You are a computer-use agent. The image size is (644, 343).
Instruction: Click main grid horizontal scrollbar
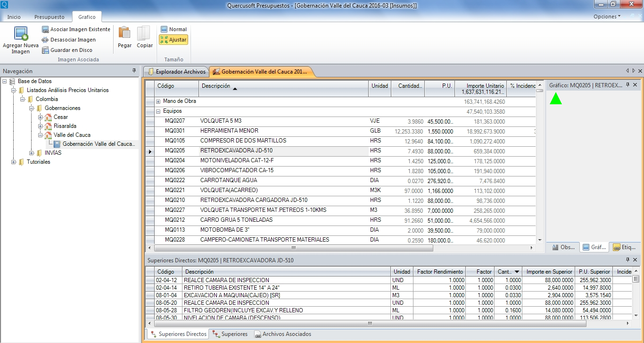pos(293,247)
